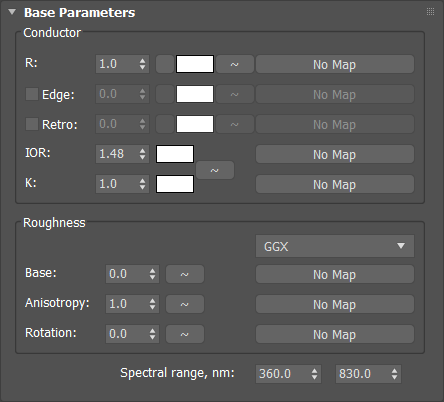Click the tilde button in the R row
The width and height of the screenshot is (444, 402).
pos(235,64)
